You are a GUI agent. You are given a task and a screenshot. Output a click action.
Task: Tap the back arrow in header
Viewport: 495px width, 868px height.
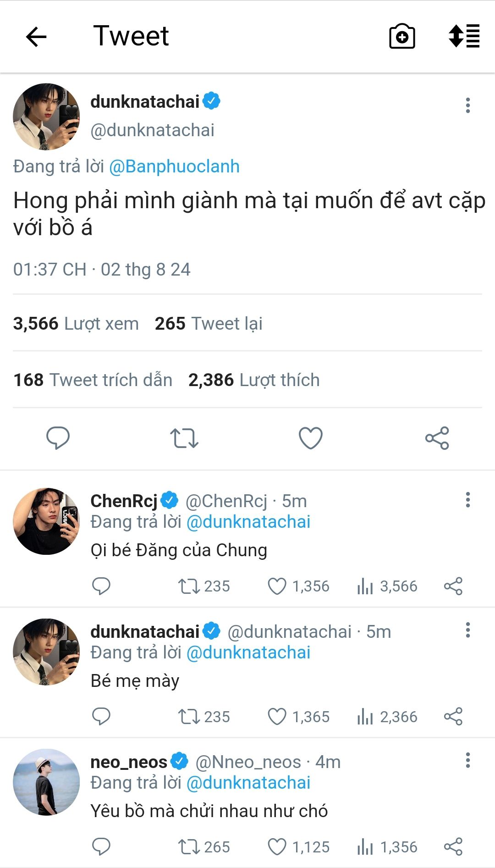36,37
